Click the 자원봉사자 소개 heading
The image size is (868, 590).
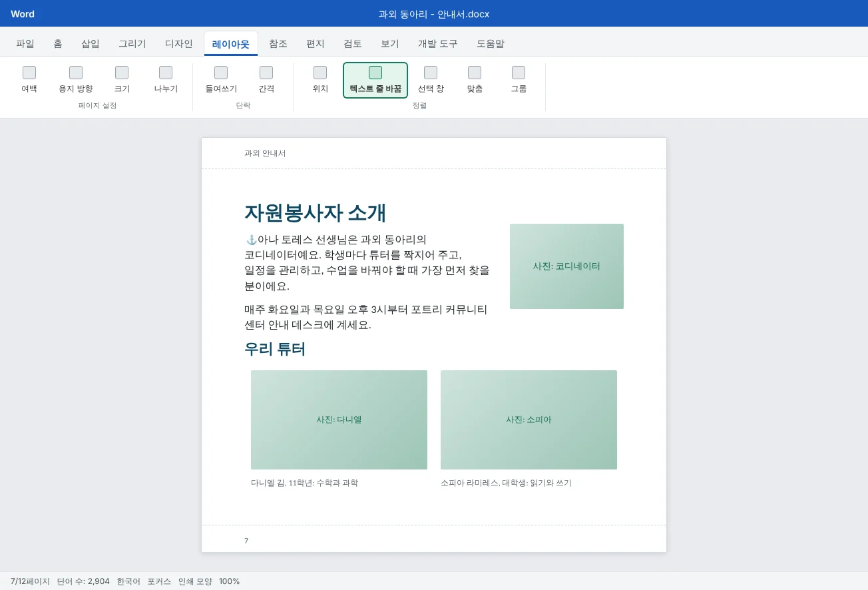point(316,212)
